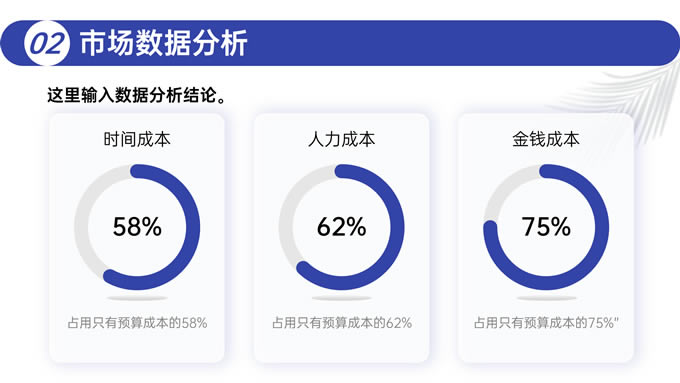Click caption 占用只有预算成本的58%

click(137, 323)
